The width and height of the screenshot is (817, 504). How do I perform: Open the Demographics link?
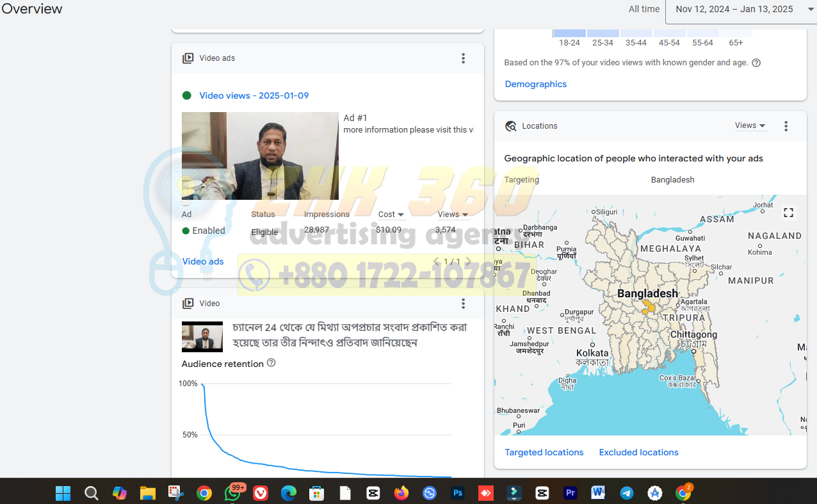coord(536,84)
